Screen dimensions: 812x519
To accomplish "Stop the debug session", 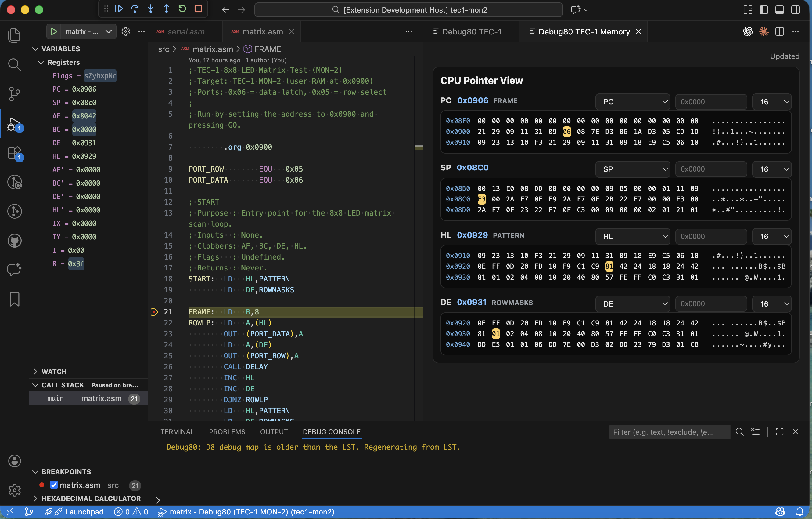I will pyautogui.click(x=198, y=9).
